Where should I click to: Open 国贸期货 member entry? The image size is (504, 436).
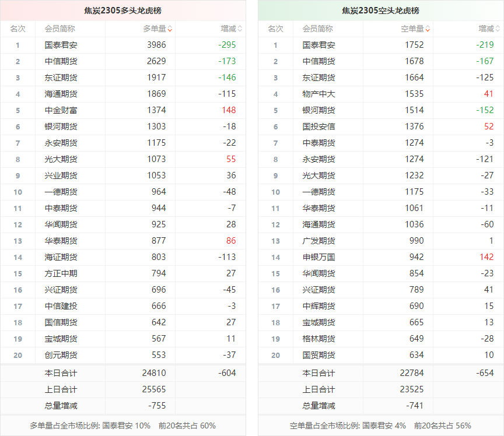(x=318, y=355)
